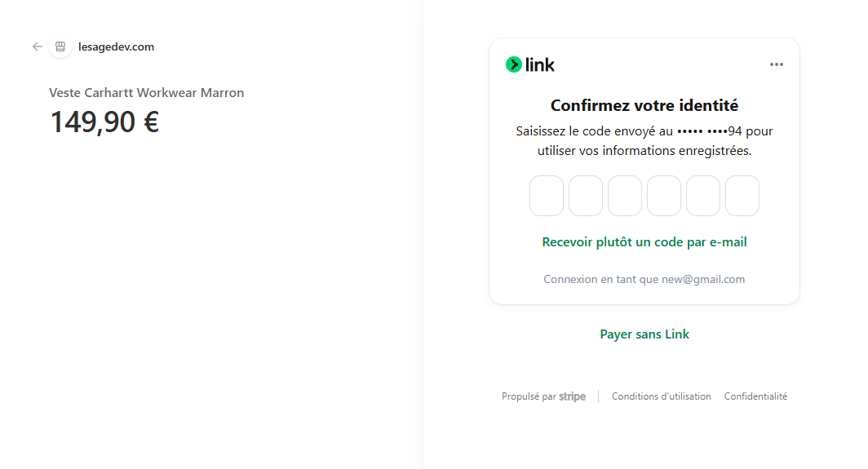Open 'Conditions d'utilisation' link
The height and width of the screenshot is (469, 868).
point(662,396)
